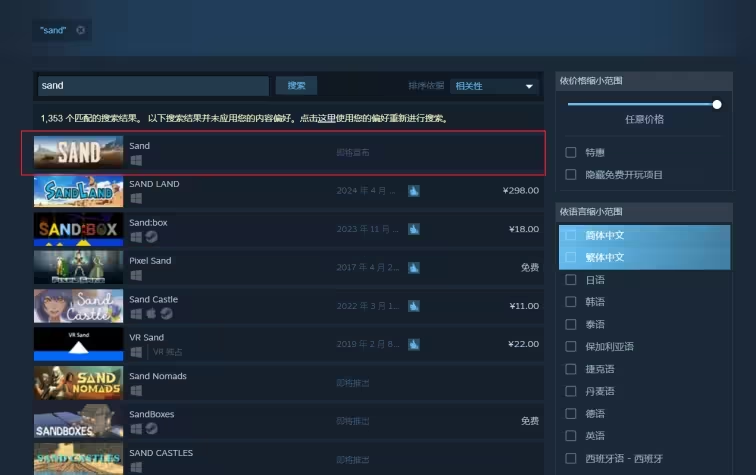Image resolution: width=756 pixels, height=475 pixels.
Task: Check 隐藏免费开玩项目 option
Action: (x=571, y=175)
